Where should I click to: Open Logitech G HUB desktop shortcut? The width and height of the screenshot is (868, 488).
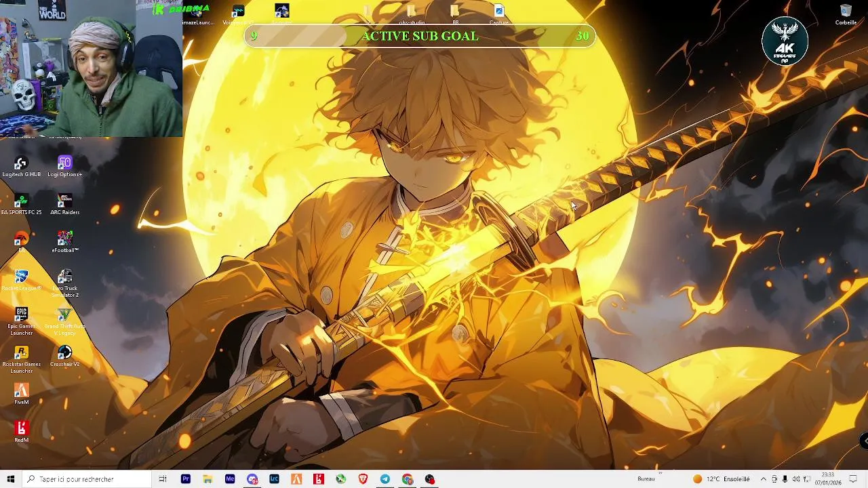21,167
